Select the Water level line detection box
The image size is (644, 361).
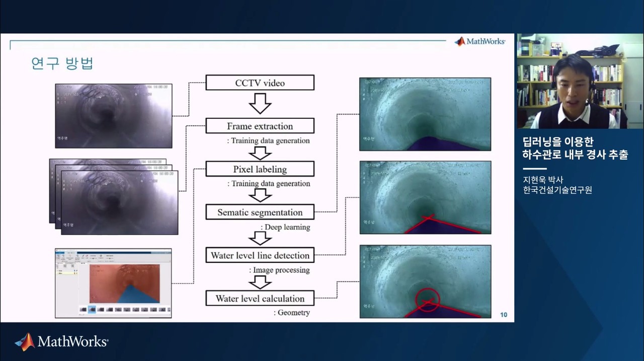tap(260, 255)
